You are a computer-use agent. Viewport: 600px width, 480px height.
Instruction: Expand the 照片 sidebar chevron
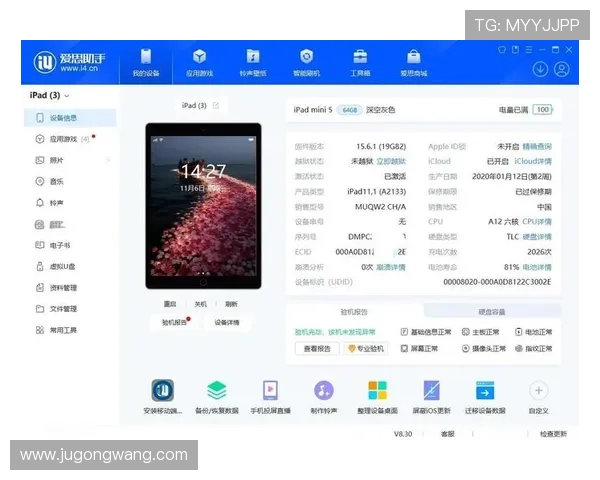tap(108, 160)
